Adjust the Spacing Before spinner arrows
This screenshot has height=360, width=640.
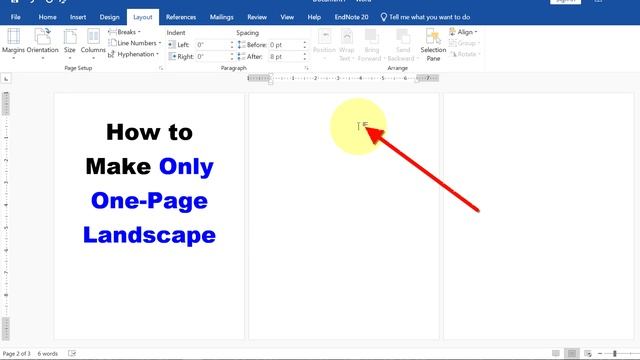click(304, 45)
